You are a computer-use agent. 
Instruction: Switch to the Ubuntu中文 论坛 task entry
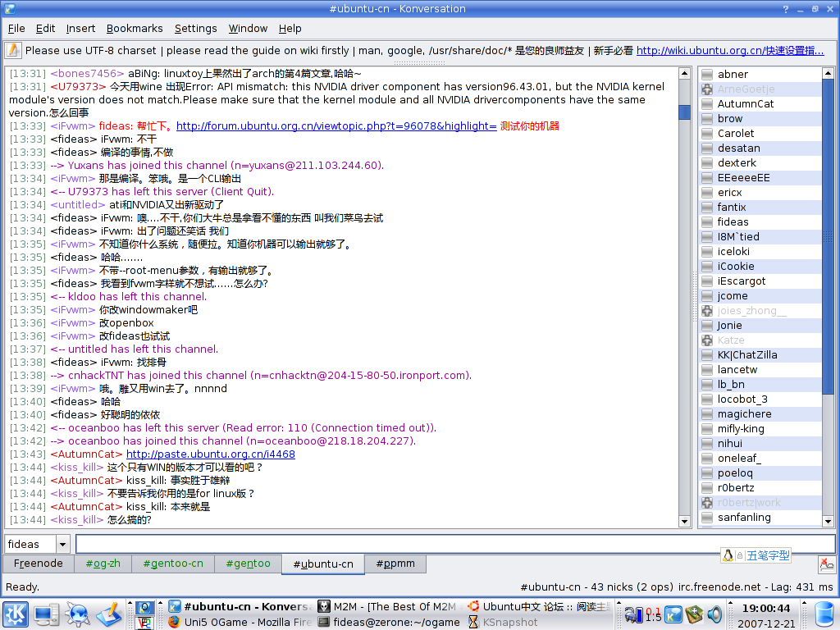[x=539, y=606]
